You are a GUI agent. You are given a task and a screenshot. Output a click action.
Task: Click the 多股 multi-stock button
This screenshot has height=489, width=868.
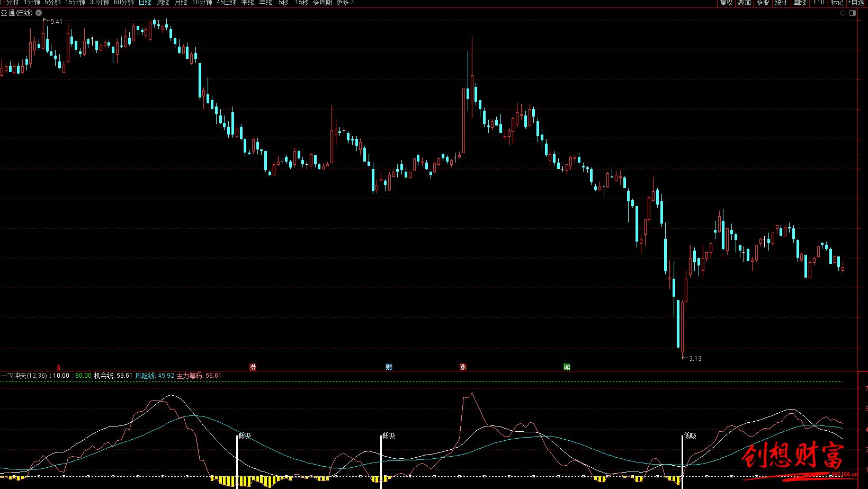click(x=763, y=3)
